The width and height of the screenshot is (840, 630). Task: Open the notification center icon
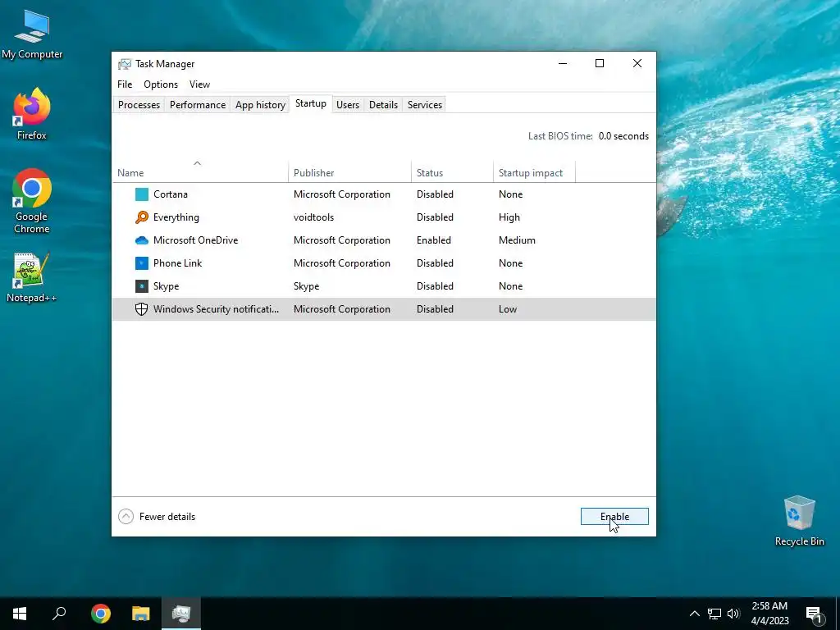point(814,614)
